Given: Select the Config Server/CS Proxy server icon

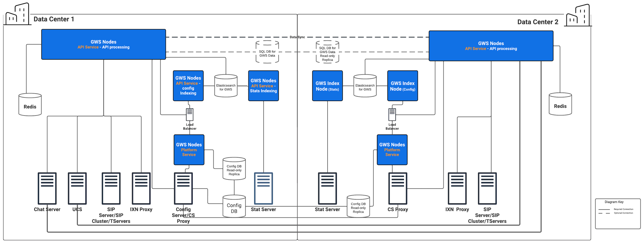Looking at the screenshot, I should click(183, 188).
